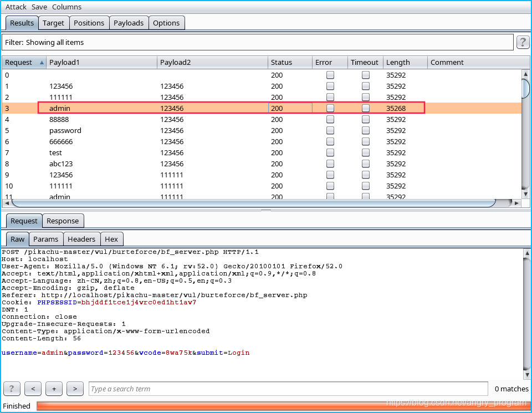Click the PHPSESSID cookie value
The image size is (532, 413).
tap(139, 302)
